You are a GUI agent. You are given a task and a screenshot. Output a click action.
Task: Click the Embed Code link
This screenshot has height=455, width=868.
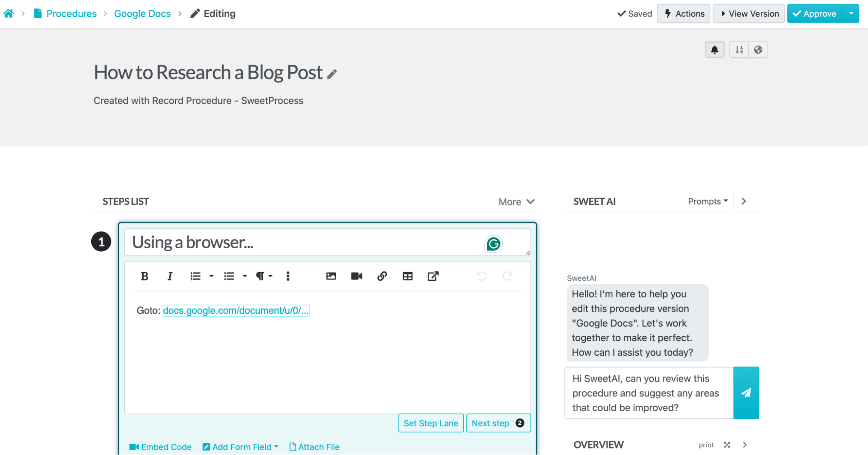(x=161, y=447)
